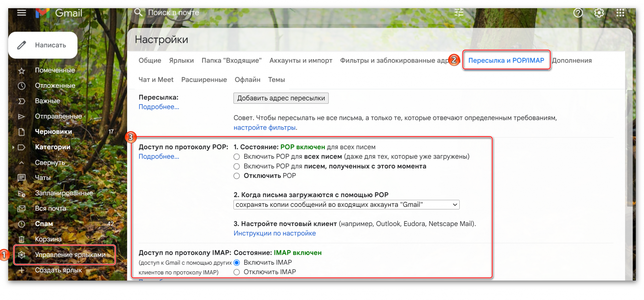Open the сохранять копии сообщений dropdown
The image size is (644, 300).
[346, 205]
